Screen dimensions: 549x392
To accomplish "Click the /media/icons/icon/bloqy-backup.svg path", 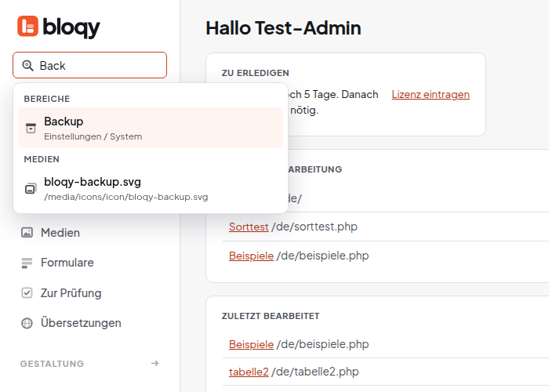I will tap(126, 197).
